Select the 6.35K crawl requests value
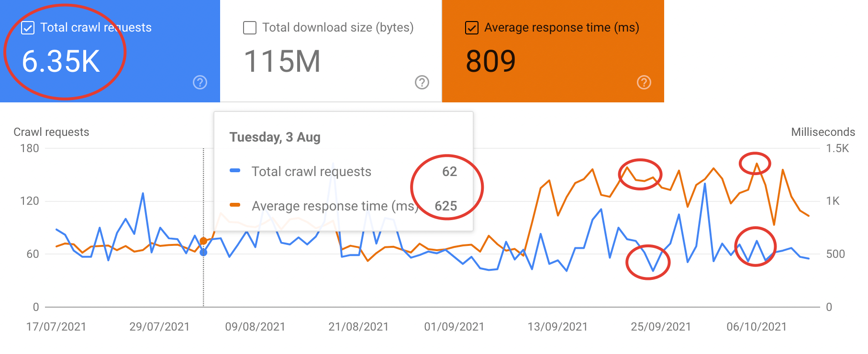 pyautogui.click(x=61, y=61)
